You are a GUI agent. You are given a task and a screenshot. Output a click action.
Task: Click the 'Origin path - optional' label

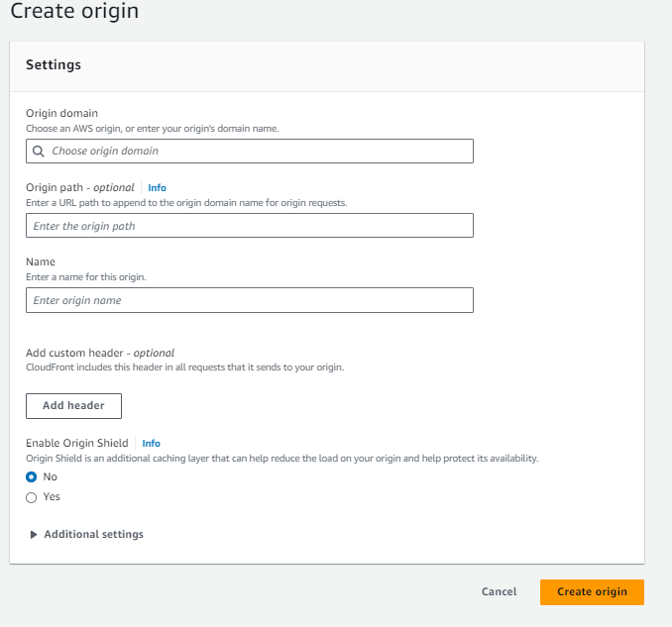[x=79, y=187]
